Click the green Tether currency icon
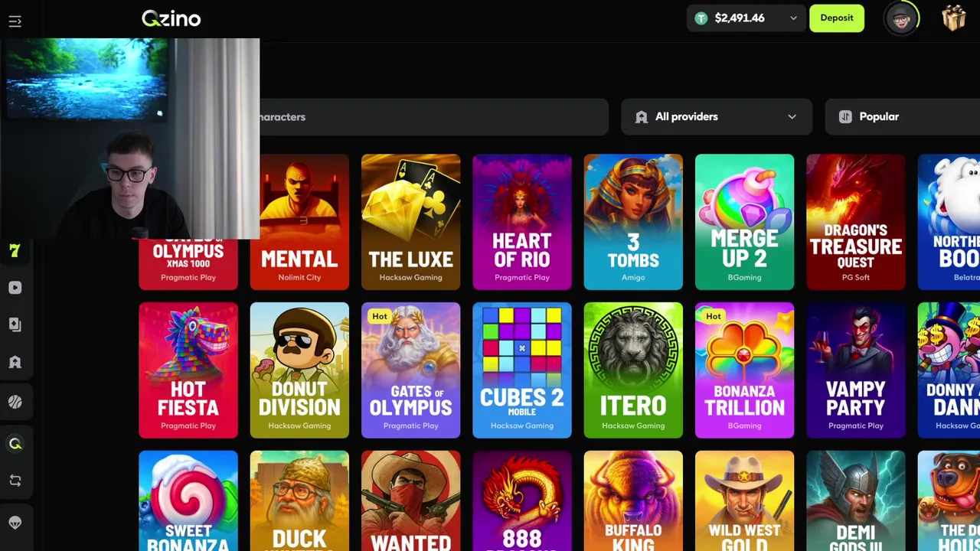980x551 pixels. 701,18
